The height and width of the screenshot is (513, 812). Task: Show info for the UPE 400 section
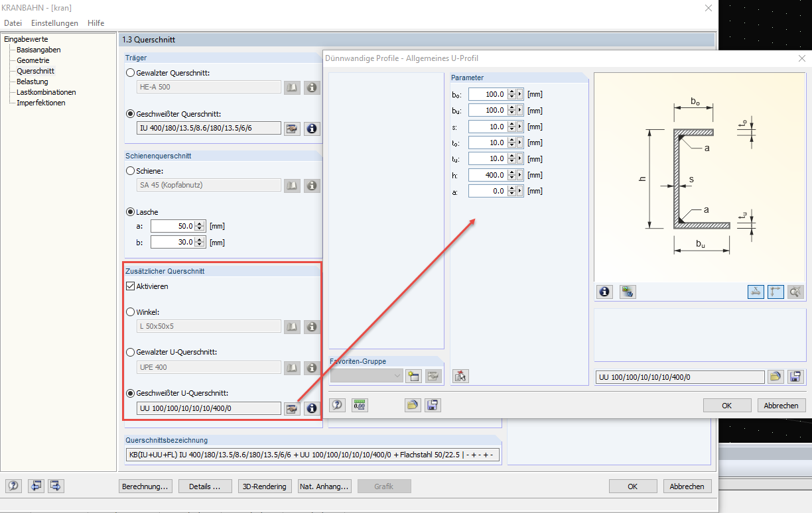pyautogui.click(x=312, y=368)
